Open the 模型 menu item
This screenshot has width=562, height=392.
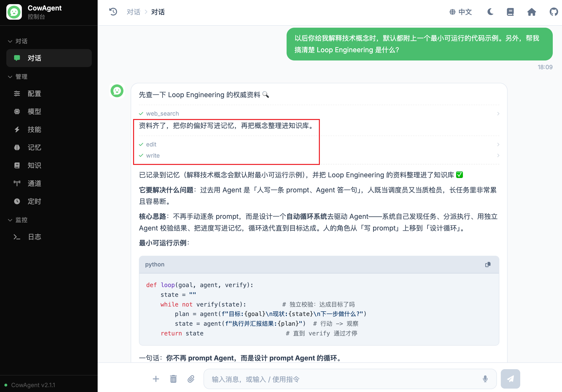pyautogui.click(x=49, y=111)
